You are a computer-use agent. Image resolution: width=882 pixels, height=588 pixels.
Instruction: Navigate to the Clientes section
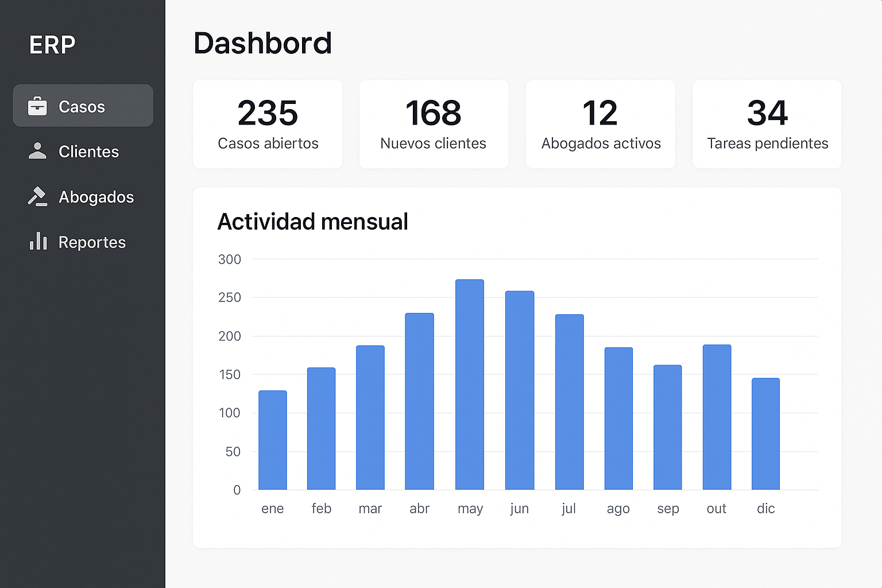click(x=88, y=152)
